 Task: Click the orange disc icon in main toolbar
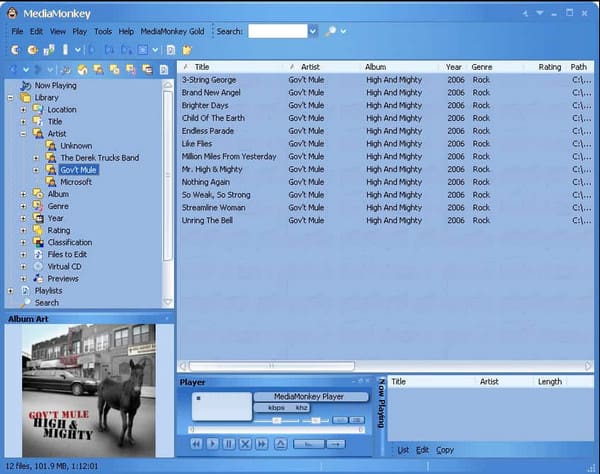tap(33, 50)
